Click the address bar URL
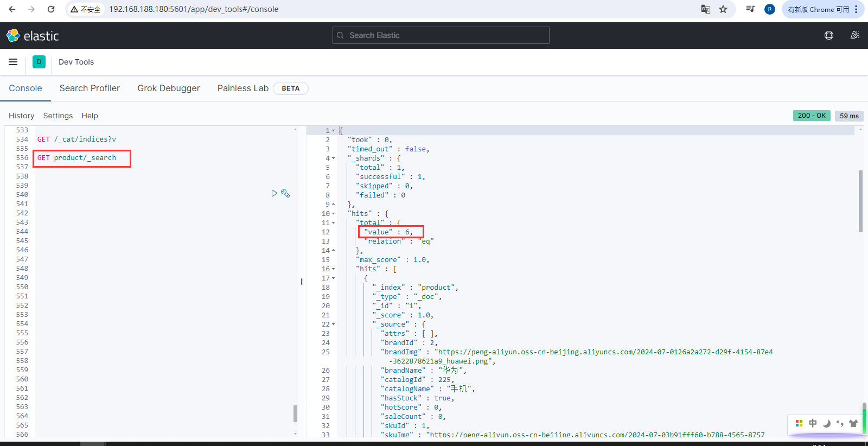The width and height of the screenshot is (868, 446). [x=194, y=9]
